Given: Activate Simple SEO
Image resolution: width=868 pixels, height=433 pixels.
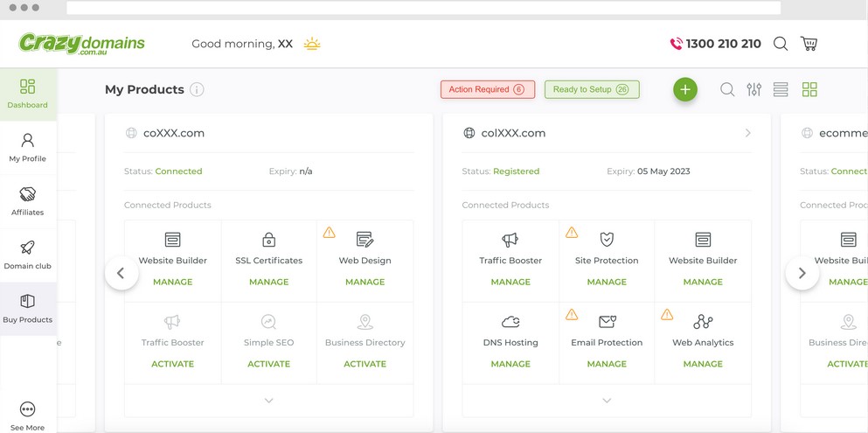Looking at the screenshot, I should pos(269,364).
